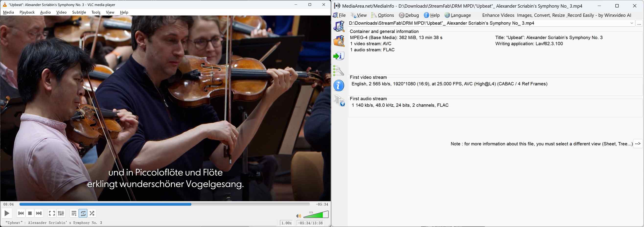Click the 1.00x playback speed indicator
The height and width of the screenshot is (227, 644).
point(286,223)
